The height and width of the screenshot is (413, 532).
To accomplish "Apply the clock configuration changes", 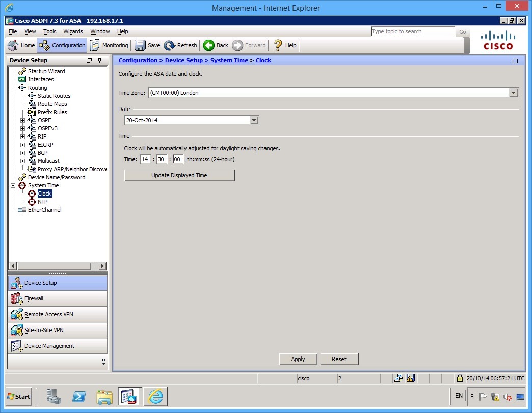I will coord(298,359).
